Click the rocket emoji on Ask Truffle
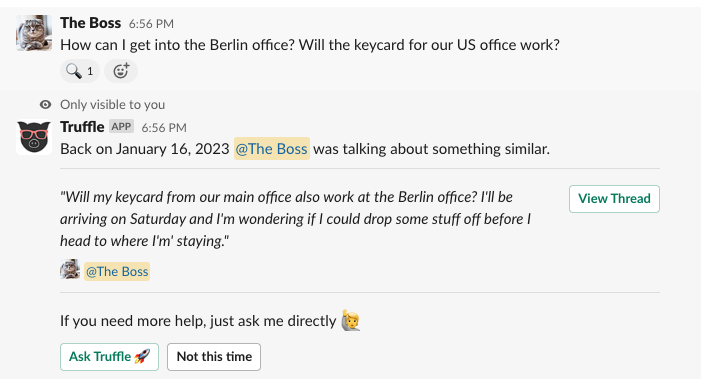701x390 pixels. click(x=142, y=356)
